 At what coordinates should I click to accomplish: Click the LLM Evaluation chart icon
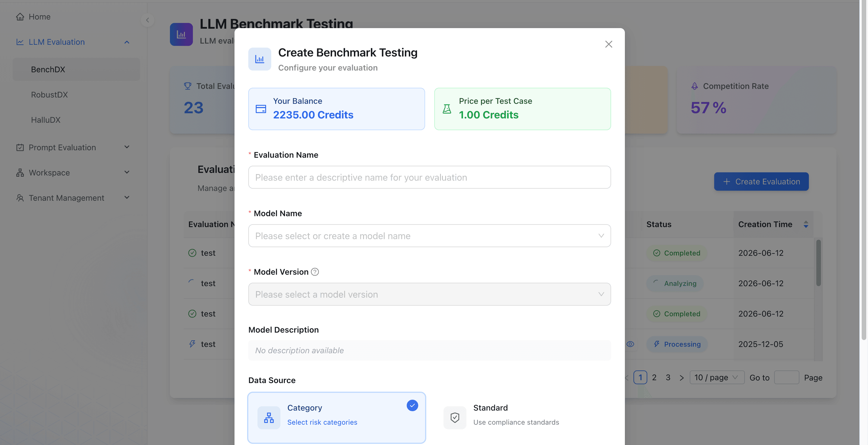[x=20, y=42]
